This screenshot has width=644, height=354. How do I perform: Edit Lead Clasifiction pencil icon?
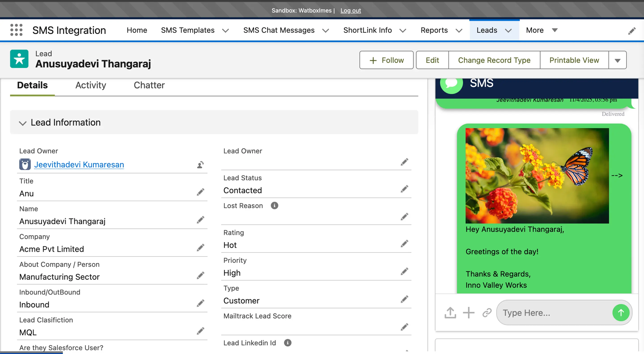coord(200,331)
